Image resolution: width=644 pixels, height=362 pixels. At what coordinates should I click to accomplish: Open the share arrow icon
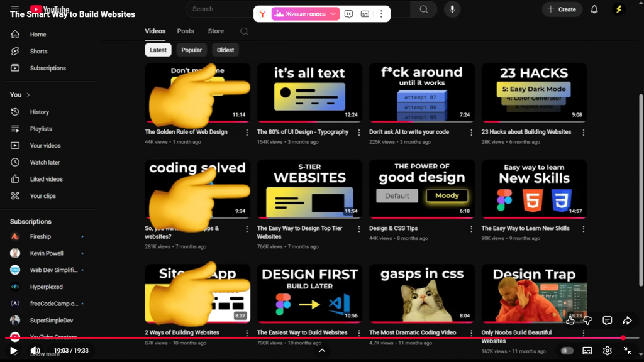pyautogui.click(x=627, y=321)
